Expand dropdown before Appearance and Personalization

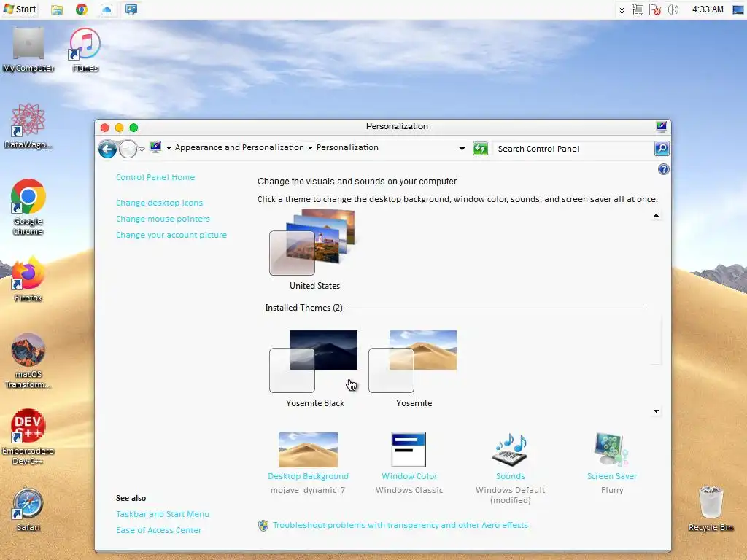[x=169, y=148]
